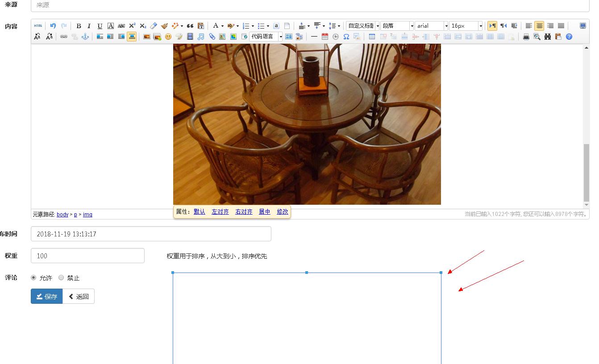Switch editor to HTML source view
The height and width of the screenshot is (364, 599).
[38, 26]
